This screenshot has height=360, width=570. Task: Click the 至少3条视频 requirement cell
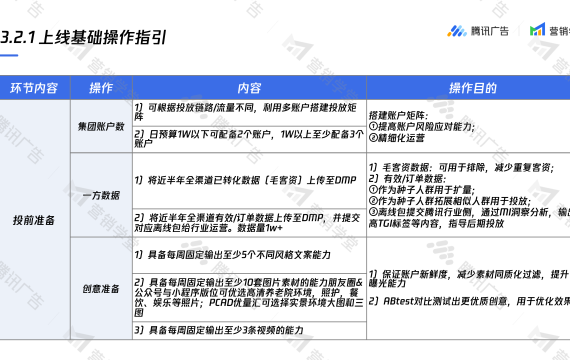[249, 330]
